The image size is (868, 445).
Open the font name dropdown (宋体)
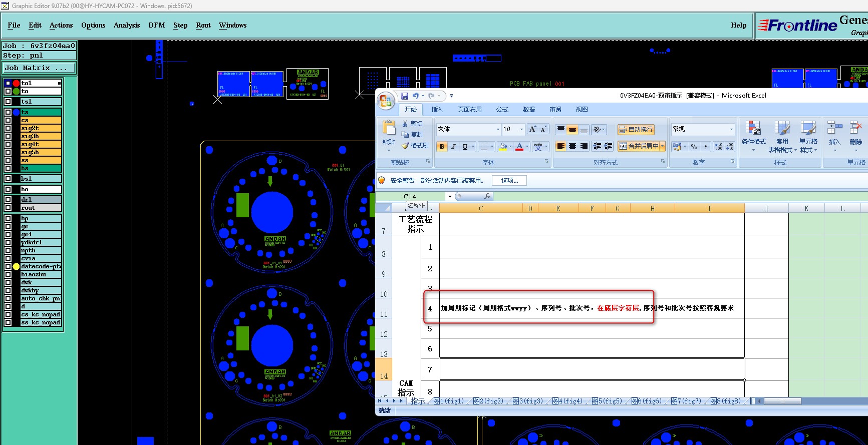(x=498, y=129)
